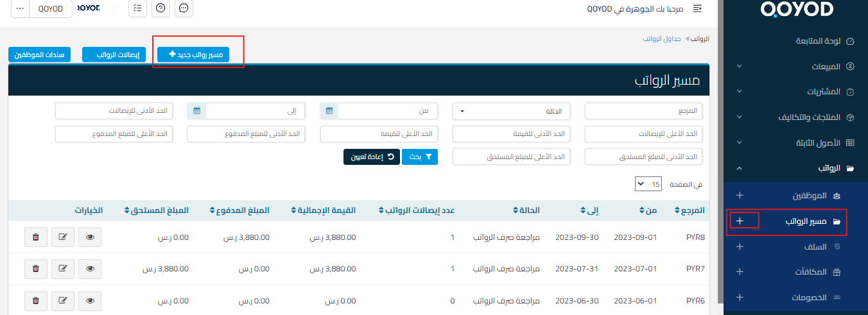Edit payroll run PYR7

(63, 269)
